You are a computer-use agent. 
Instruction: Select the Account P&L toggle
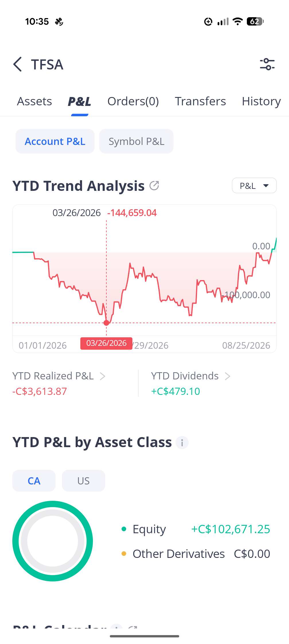[55, 141]
